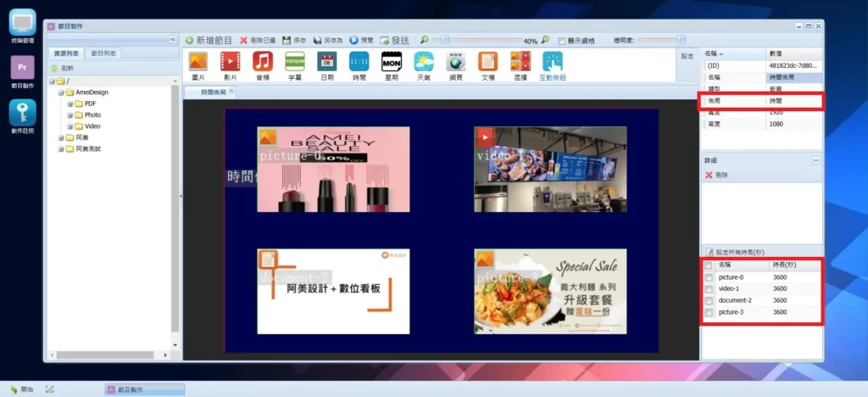The height and width of the screenshot is (397, 868).
Task: Tick the checkbox for document-2
Action: pyautogui.click(x=709, y=301)
